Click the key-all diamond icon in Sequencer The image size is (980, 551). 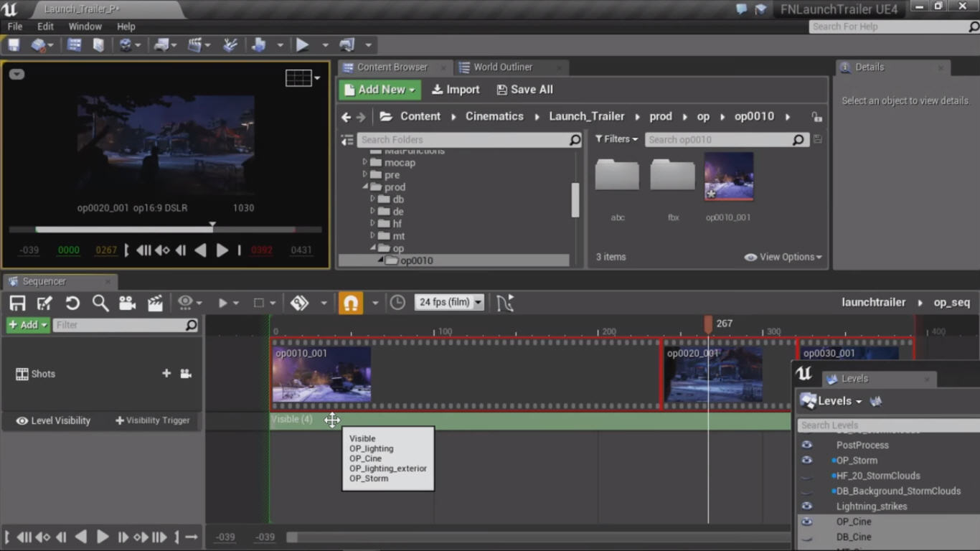[300, 303]
